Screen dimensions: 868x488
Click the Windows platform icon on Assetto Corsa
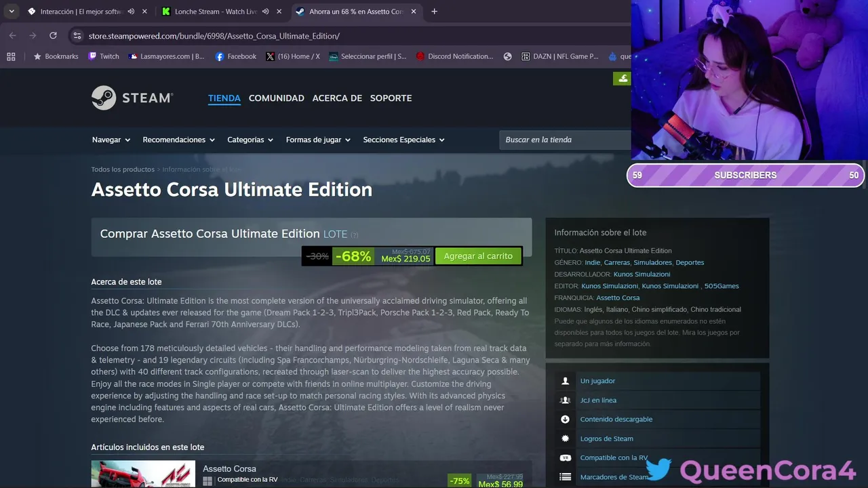208,481
